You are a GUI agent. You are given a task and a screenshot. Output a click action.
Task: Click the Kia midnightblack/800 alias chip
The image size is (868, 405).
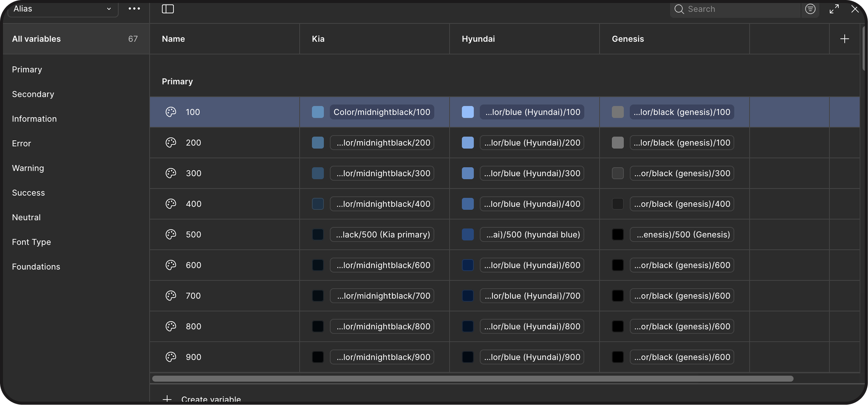(382, 326)
